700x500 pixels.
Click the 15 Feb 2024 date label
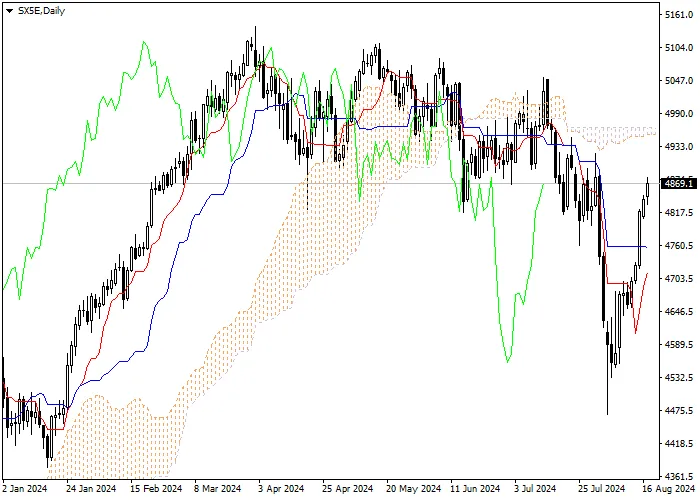tap(156, 489)
